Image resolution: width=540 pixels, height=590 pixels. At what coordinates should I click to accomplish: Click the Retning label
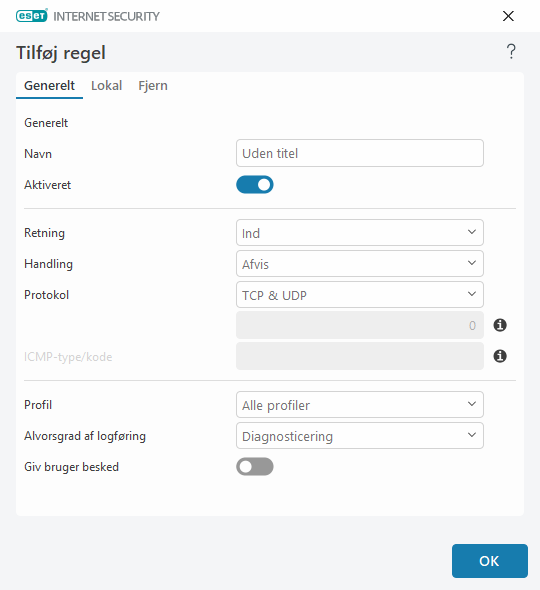click(44, 233)
